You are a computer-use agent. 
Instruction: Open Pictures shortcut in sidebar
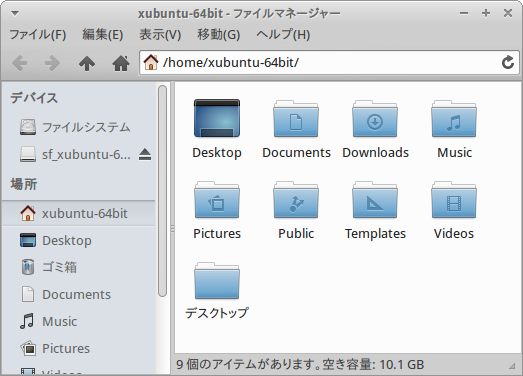[79, 348]
